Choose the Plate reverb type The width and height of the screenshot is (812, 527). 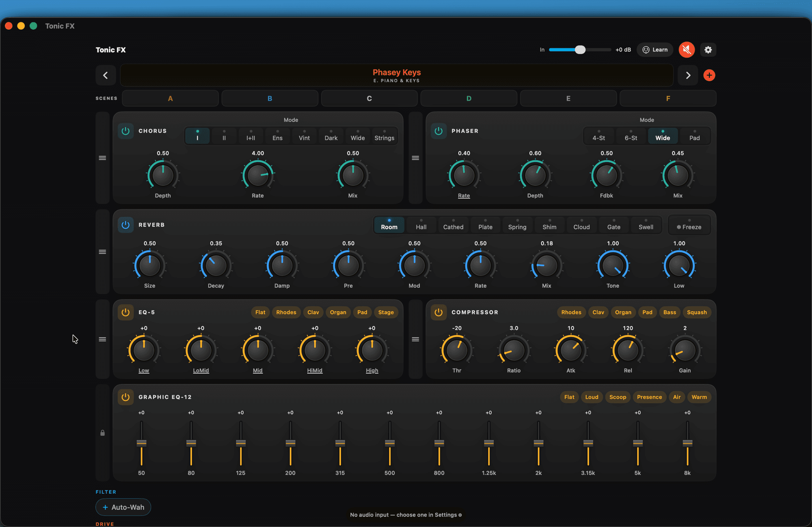485,225
